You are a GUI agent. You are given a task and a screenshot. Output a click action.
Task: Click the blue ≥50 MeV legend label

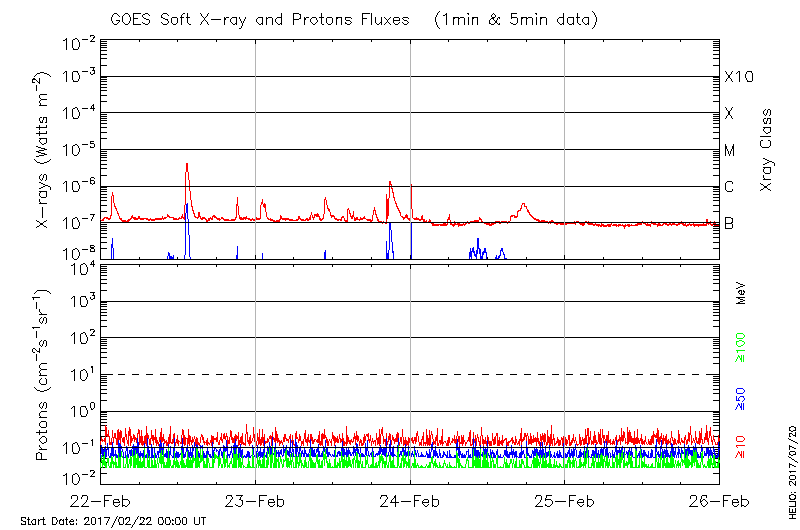click(x=742, y=397)
